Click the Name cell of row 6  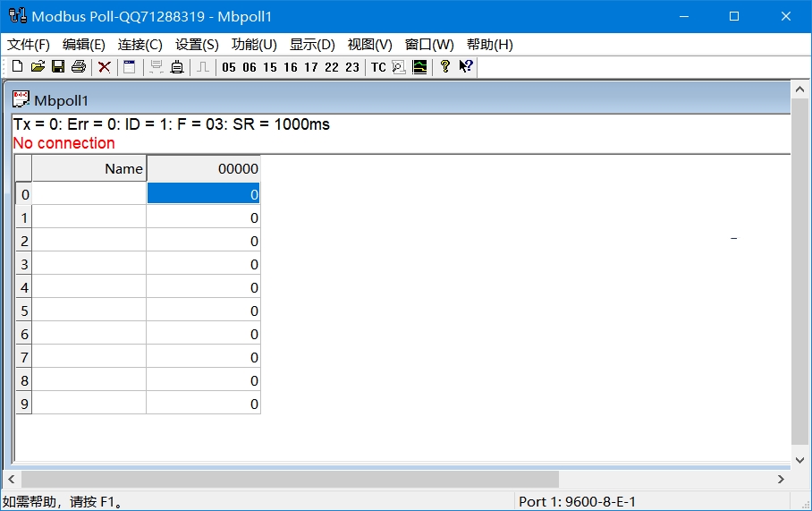89,333
